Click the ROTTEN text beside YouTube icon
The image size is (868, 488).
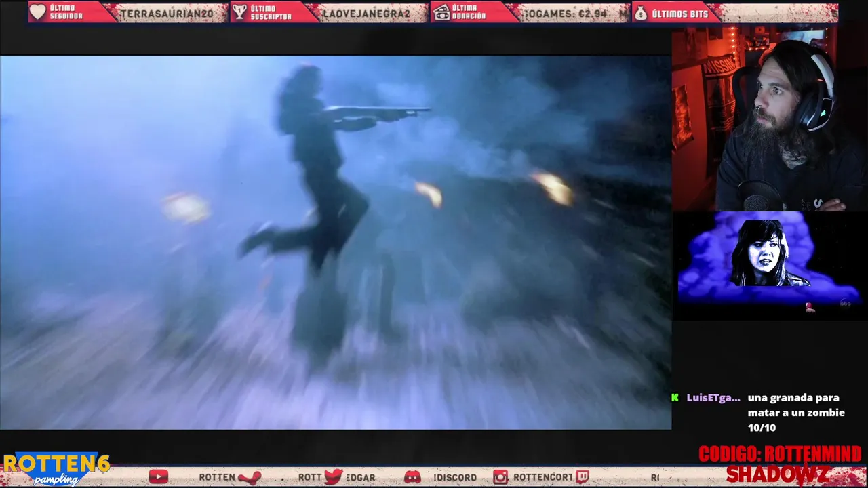pyautogui.click(x=217, y=477)
